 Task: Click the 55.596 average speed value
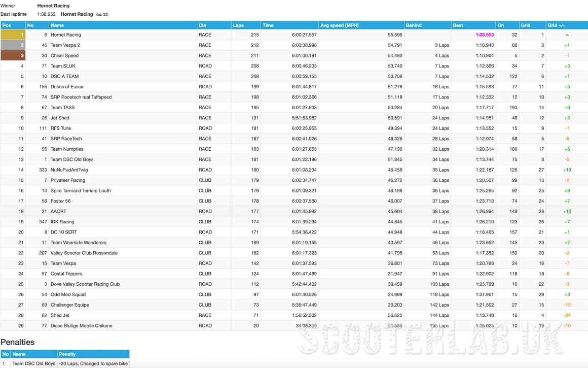(x=395, y=35)
